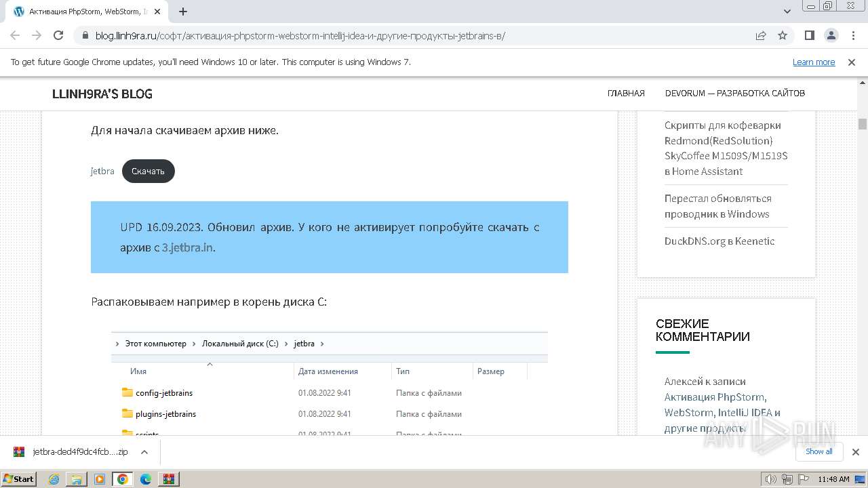Open the DuckDNS.org в Keenetic post

click(x=719, y=241)
